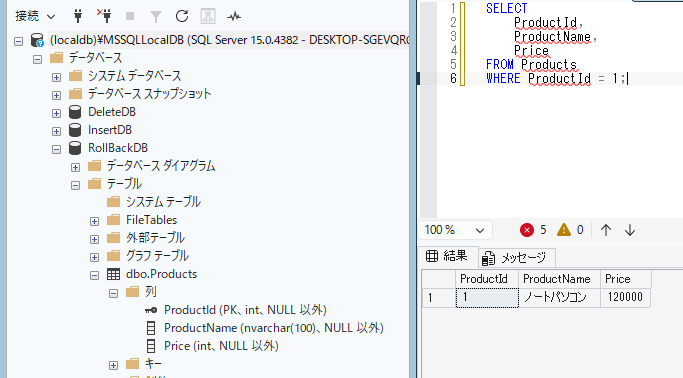Select the 120000 price result cell
The height and width of the screenshot is (378, 683).
coord(626,297)
